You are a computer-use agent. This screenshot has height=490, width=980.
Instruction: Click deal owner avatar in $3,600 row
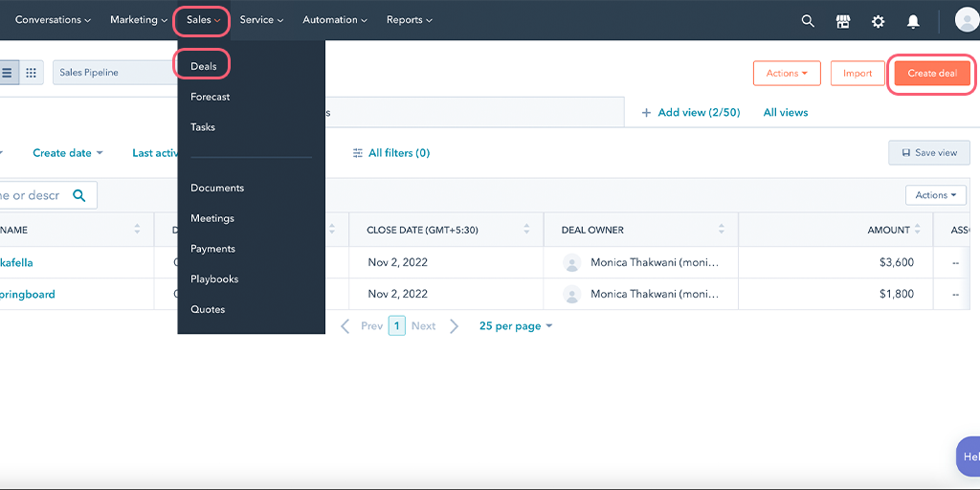(x=572, y=262)
